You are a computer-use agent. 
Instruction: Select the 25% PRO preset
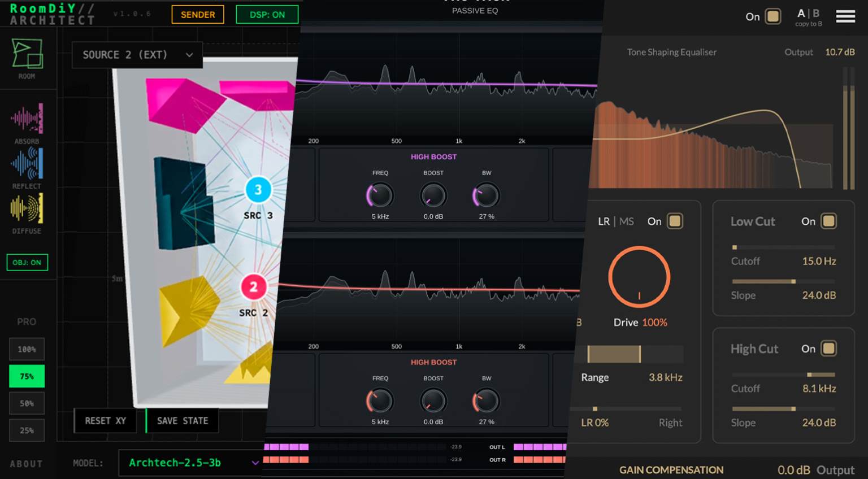pyautogui.click(x=27, y=430)
